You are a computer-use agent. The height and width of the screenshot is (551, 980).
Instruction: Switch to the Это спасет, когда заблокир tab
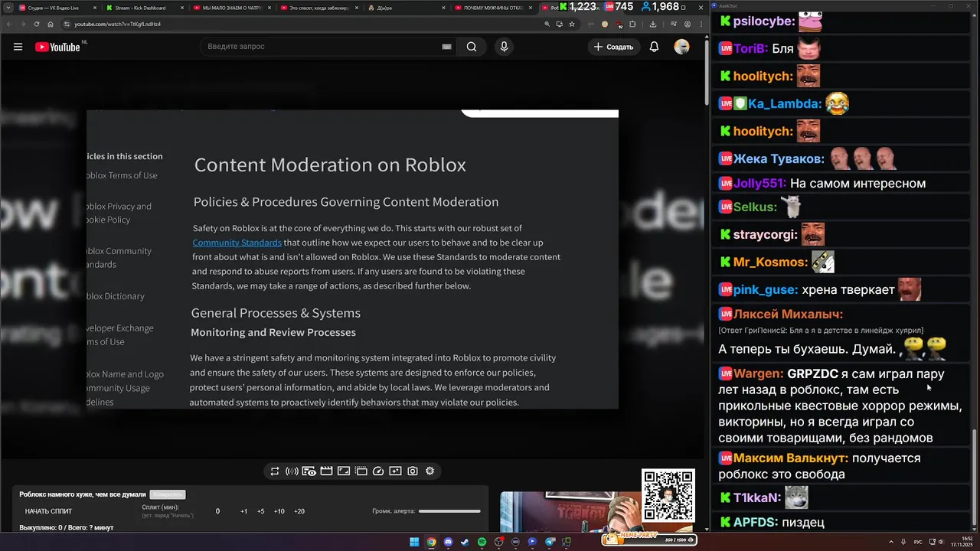pyautogui.click(x=318, y=8)
